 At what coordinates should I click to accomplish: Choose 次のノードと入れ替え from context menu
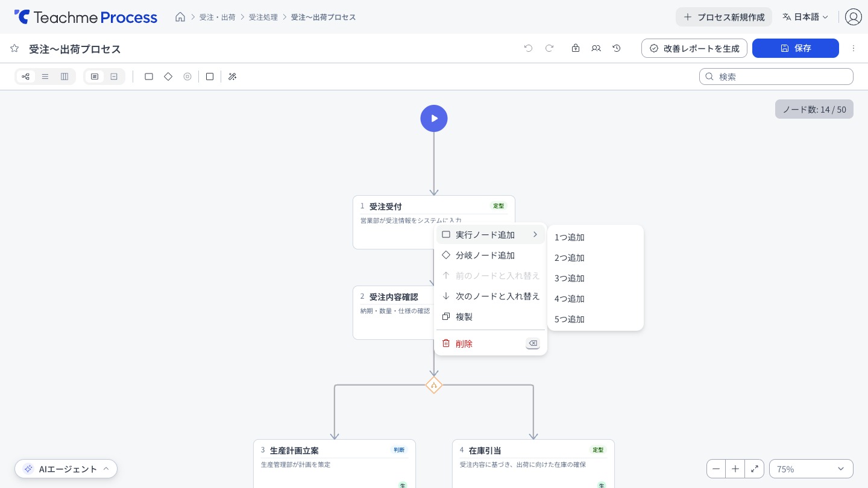[491, 296]
